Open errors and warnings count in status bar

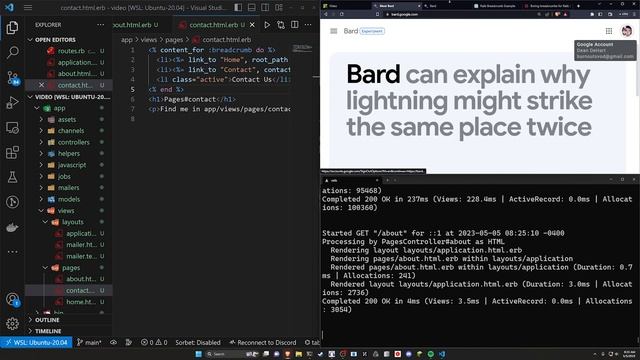tap(154, 342)
